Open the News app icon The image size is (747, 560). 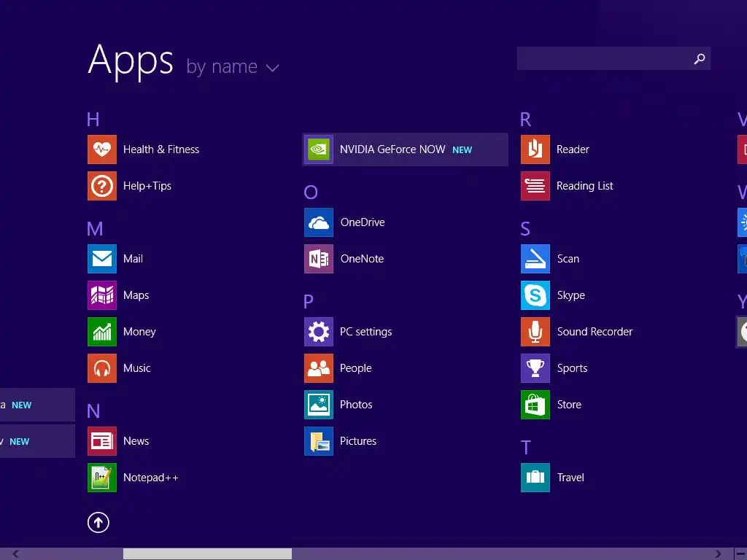pyautogui.click(x=102, y=441)
